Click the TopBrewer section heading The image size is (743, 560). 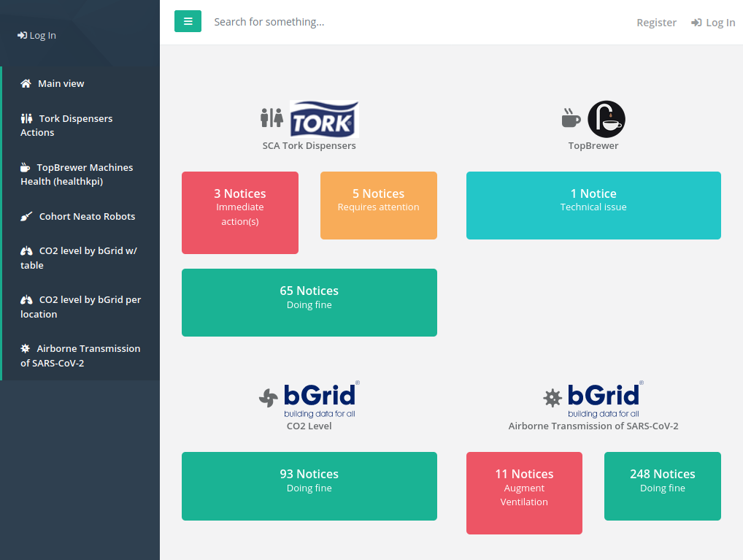tap(593, 145)
